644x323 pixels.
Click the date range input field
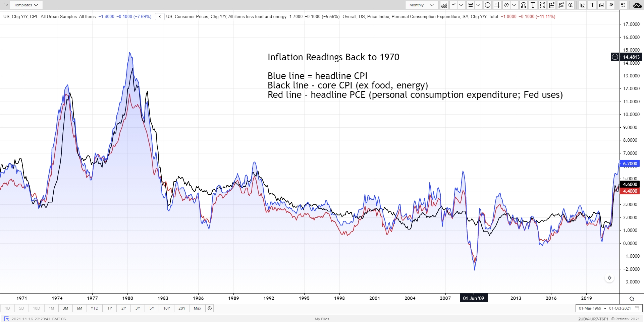click(605, 308)
